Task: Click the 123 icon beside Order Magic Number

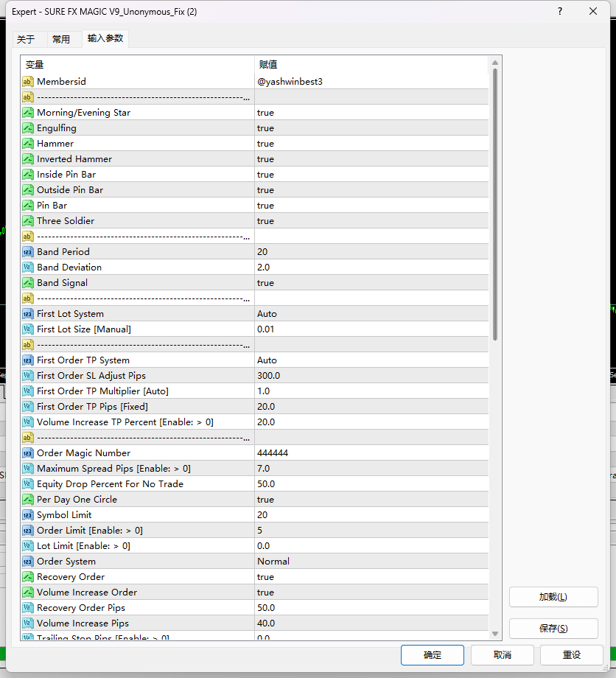Action: coord(28,452)
